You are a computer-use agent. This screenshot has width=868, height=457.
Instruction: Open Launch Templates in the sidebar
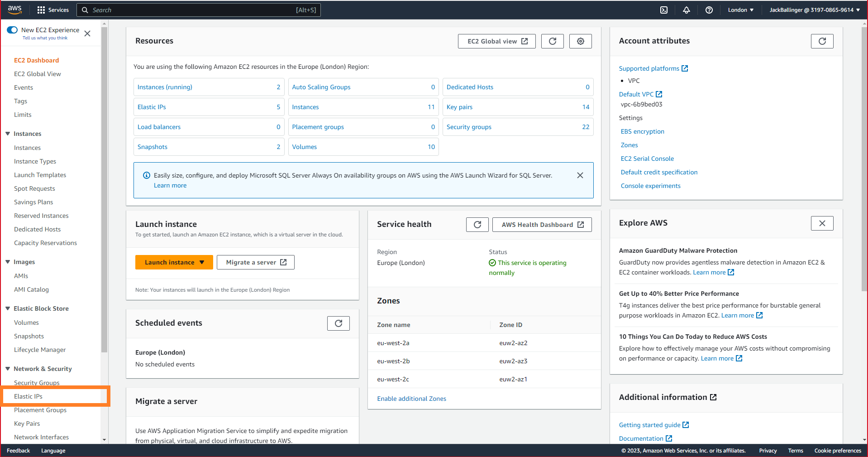pos(40,175)
